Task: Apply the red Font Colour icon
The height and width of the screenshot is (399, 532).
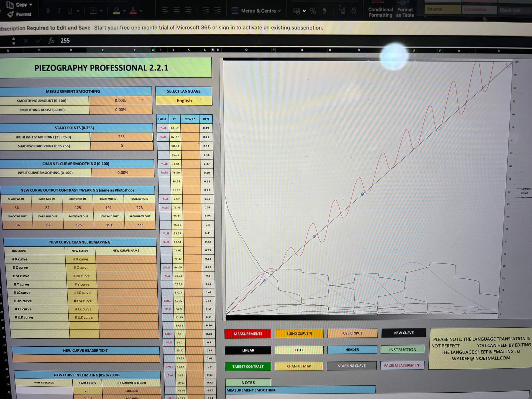Action: pos(133,11)
